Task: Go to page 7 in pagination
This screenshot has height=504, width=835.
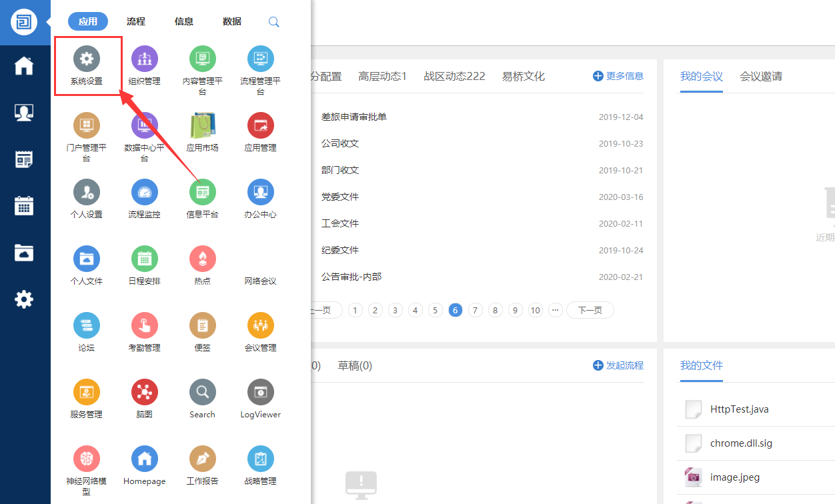Action: tap(476, 310)
